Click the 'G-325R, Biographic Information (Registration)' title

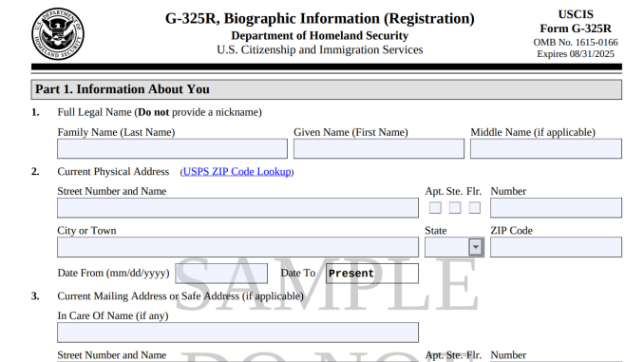[x=319, y=19]
